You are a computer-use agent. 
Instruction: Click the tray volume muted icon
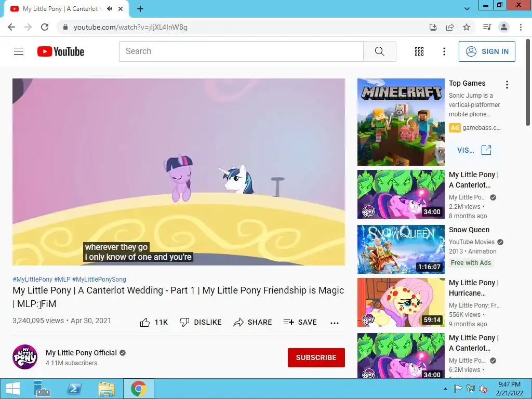(x=483, y=389)
